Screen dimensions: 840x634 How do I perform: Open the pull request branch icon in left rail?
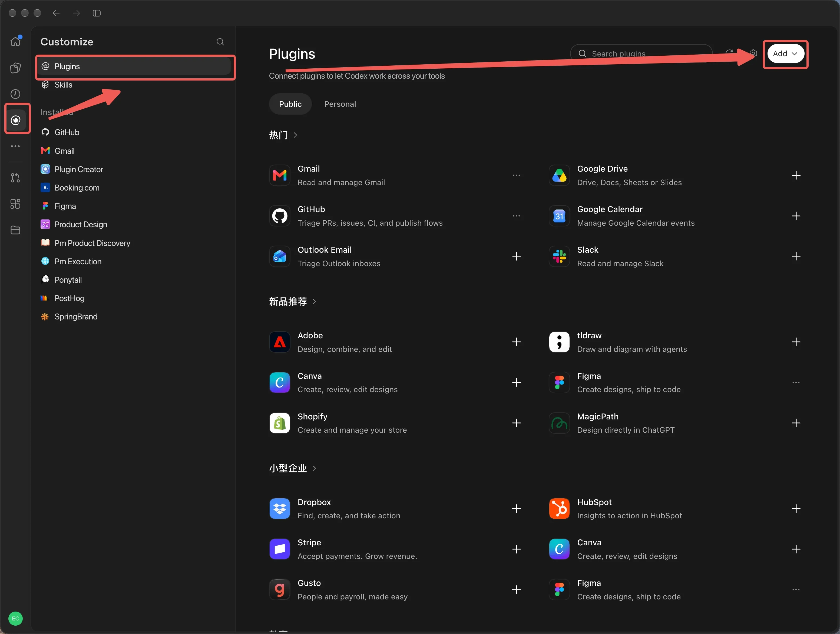click(16, 178)
